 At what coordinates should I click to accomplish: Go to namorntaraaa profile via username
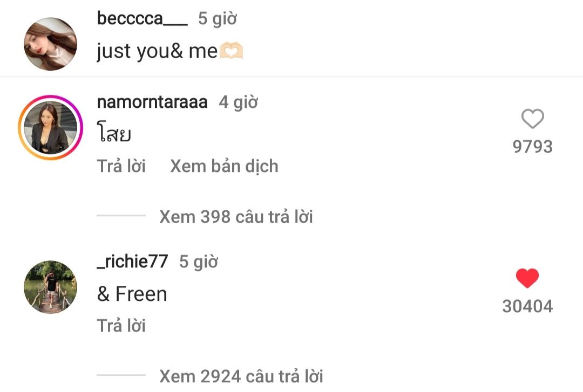(152, 102)
